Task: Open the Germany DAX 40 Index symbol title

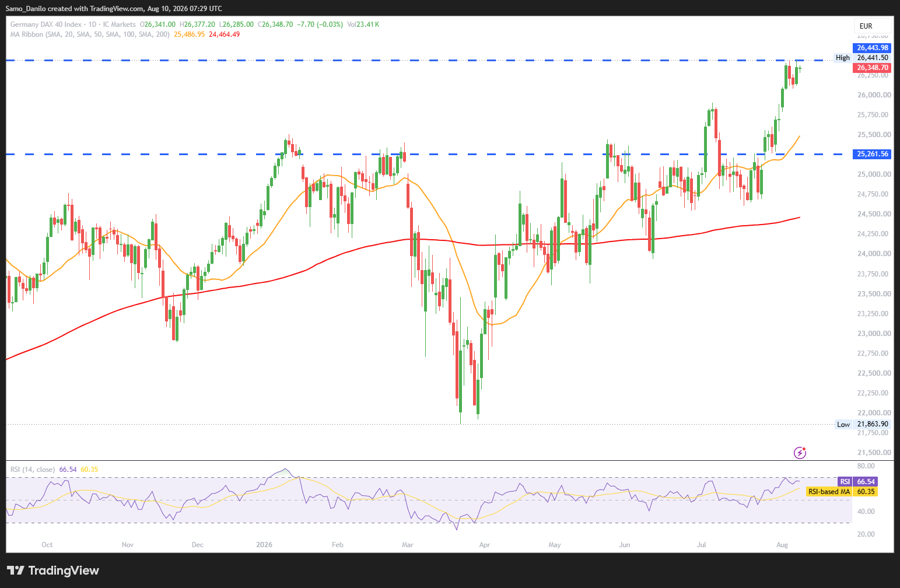Action: click(46, 24)
